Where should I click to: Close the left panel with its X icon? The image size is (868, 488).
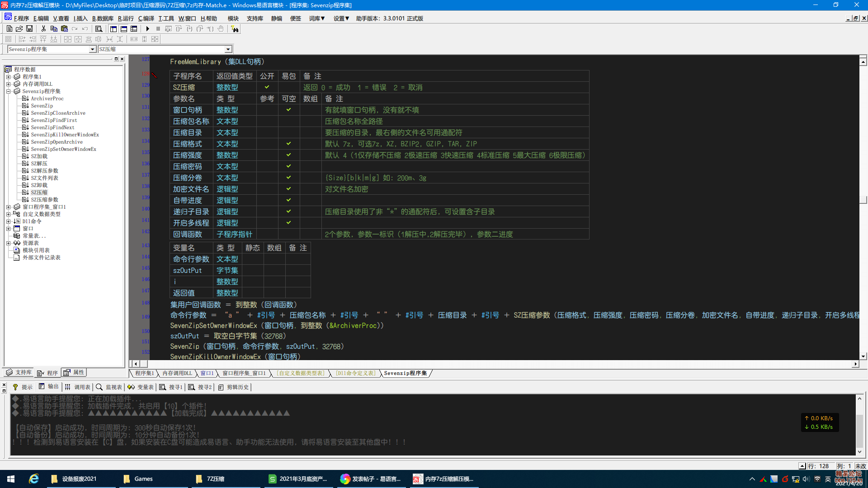pos(122,59)
